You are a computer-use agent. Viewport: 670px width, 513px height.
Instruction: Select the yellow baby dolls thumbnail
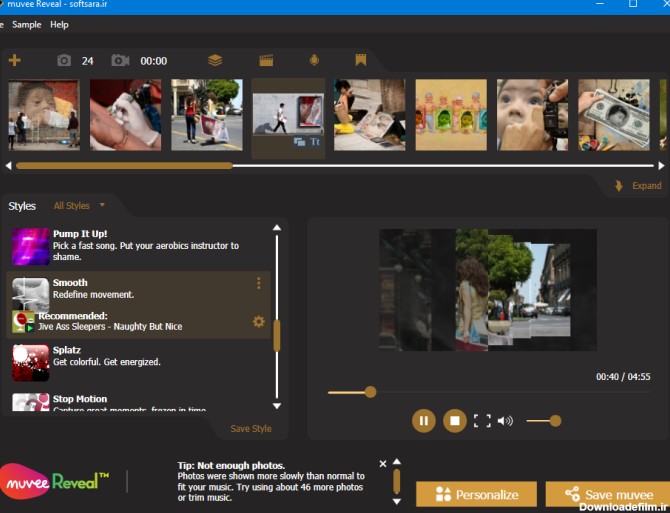click(x=451, y=115)
